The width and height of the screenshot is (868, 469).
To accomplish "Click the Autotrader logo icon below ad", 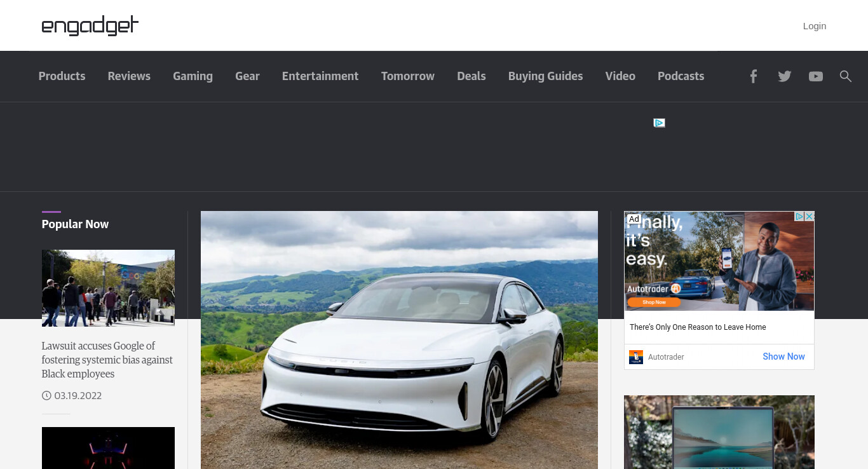I will [636, 357].
